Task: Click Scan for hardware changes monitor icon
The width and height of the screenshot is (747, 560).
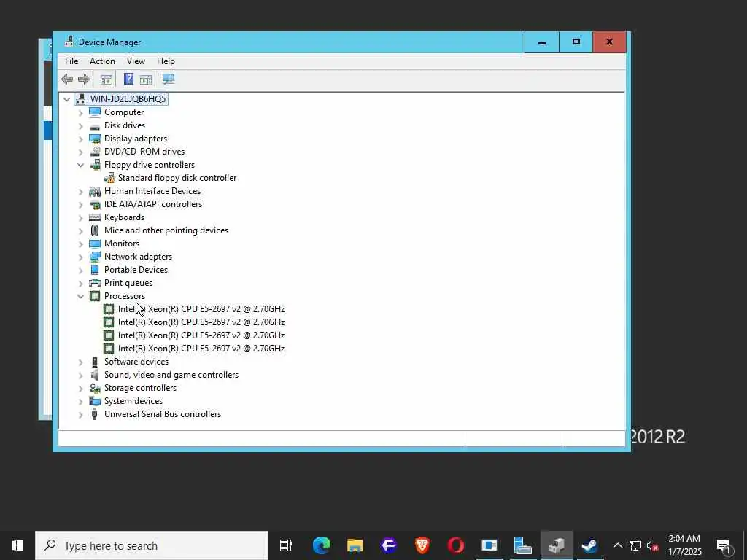Action: 169,79
